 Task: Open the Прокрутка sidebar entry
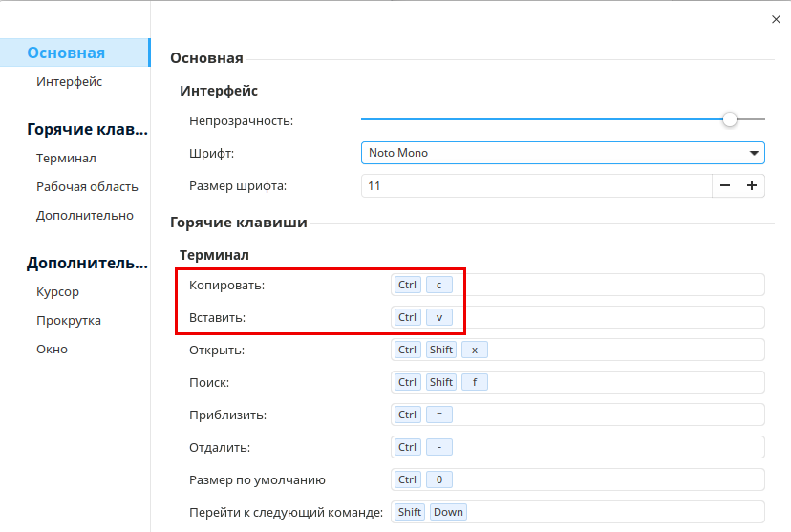pyautogui.click(x=69, y=321)
